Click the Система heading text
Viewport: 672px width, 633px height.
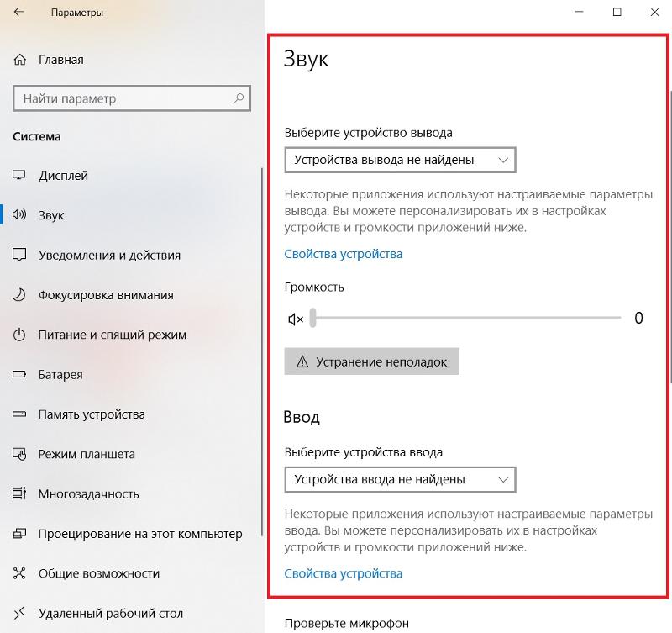[37, 136]
